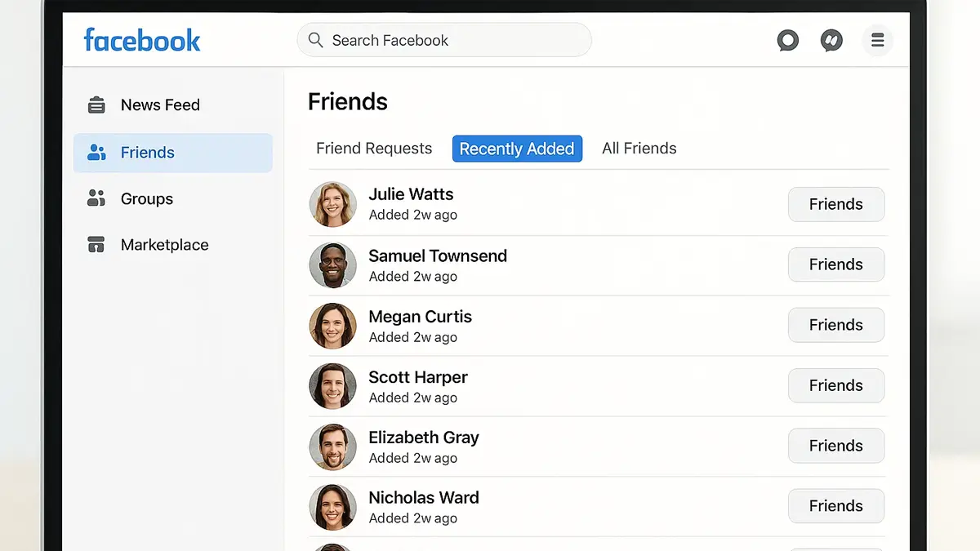This screenshot has height=551, width=980.
Task: Open the hamburger menu icon
Action: click(877, 40)
